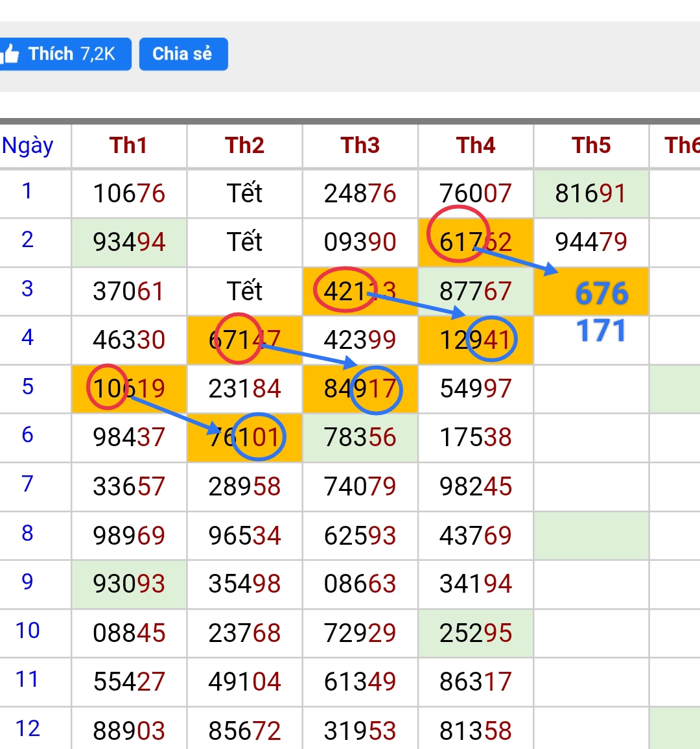Click red-circled number 61762
Viewport: 700px width, 749px height.
[475, 242]
